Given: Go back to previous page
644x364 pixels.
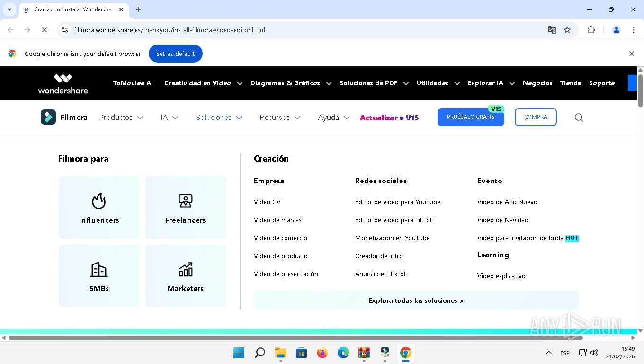Looking at the screenshot, I should point(10,30).
